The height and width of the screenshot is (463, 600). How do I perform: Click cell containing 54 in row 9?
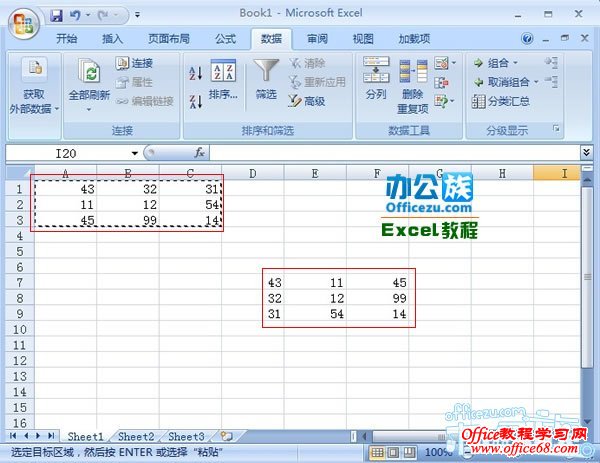pyautogui.click(x=315, y=314)
